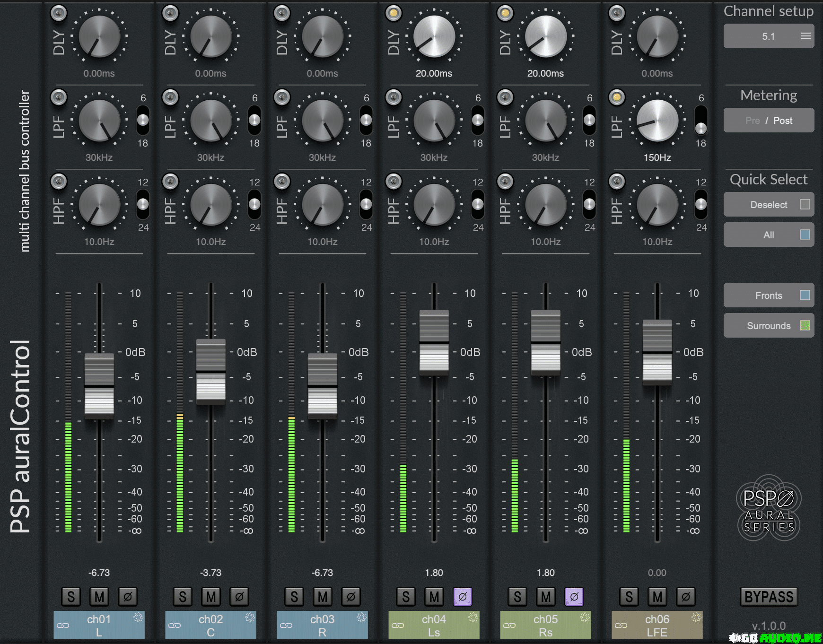Viewport: 823px width, 644px height.
Task: Open settings gear on ch05 Rs label
Action: pos(585,618)
